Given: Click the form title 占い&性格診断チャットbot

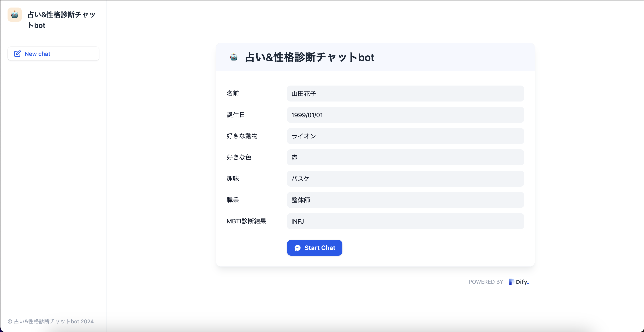Looking at the screenshot, I should [x=310, y=57].
